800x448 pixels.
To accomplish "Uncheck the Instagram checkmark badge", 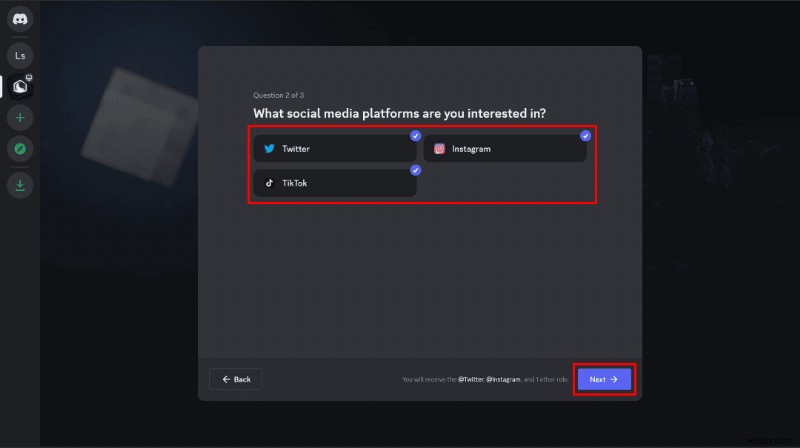I will pyautogui.click(x=585, y=136).
